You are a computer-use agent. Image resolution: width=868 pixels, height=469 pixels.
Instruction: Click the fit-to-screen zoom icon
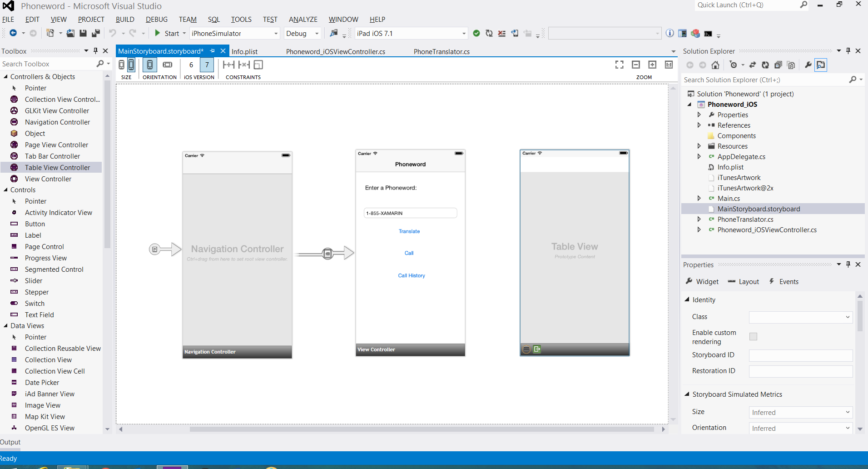click(619, 65)
